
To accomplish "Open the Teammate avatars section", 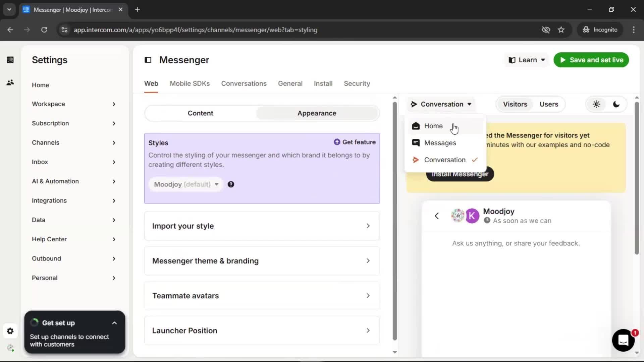I will (x=262, y=296).
